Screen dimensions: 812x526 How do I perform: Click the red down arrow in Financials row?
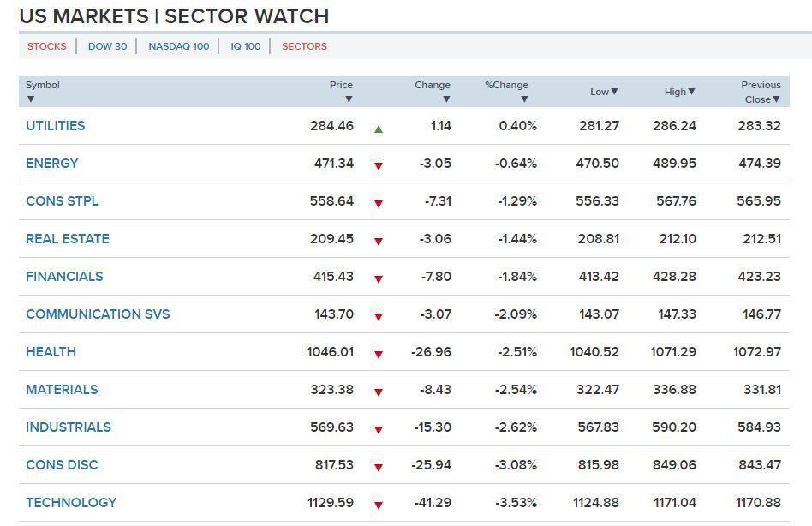(x=379, y=279)
